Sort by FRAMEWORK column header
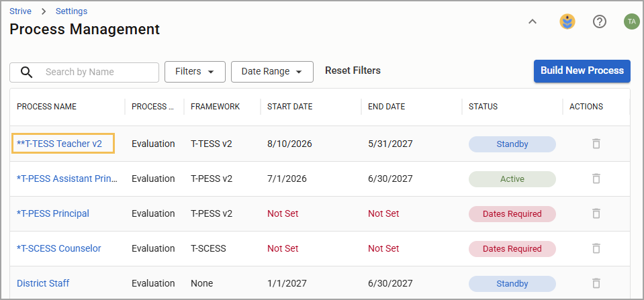This screenshot has width=644, height=300. pos(215,107)
